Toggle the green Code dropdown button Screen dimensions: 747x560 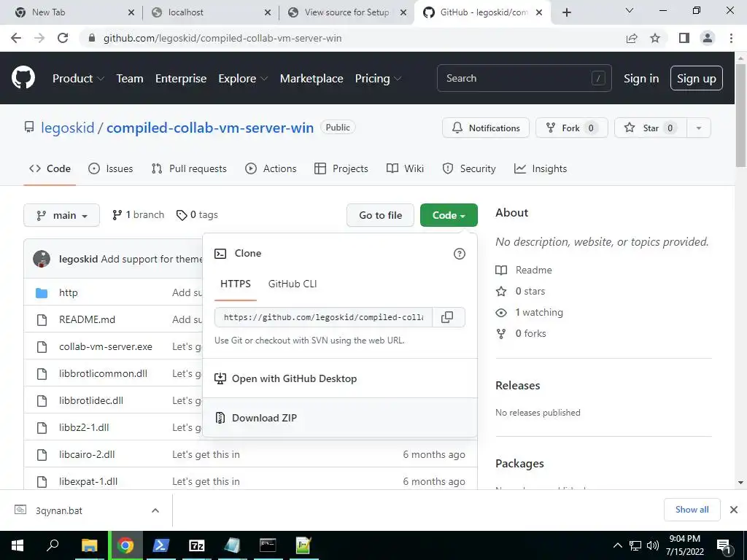point(449,215)
